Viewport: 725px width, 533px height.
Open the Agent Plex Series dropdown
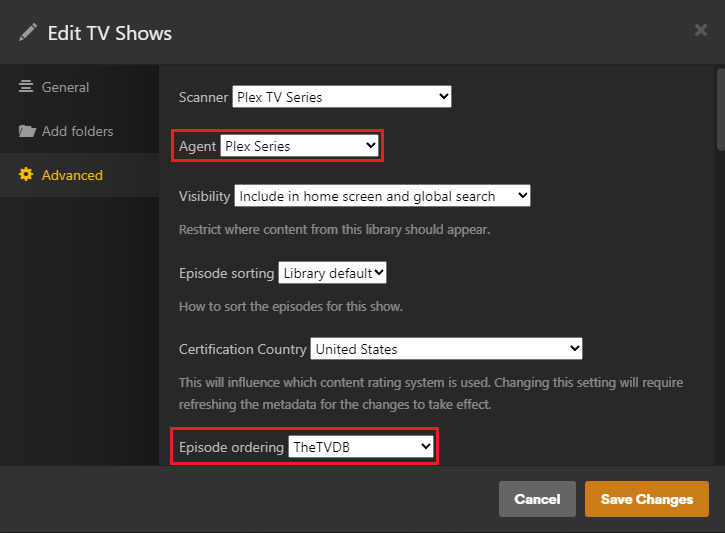click(300, 146)
